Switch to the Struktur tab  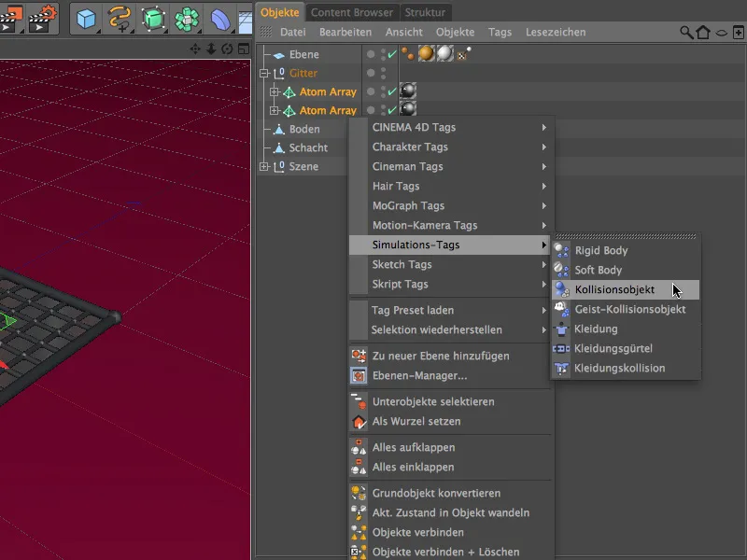coord(425,12)
